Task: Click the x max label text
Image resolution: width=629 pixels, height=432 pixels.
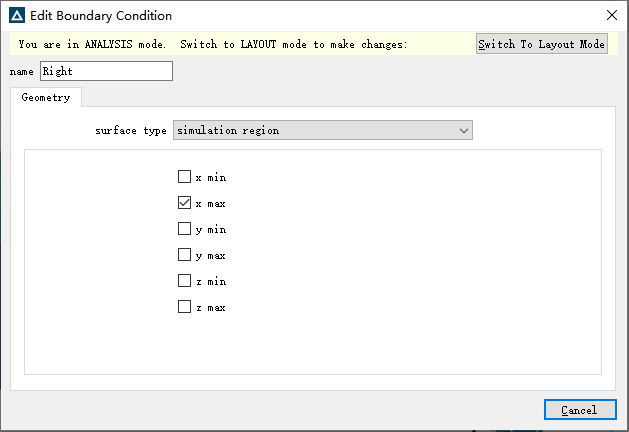Action: click(x=211, y=204)
